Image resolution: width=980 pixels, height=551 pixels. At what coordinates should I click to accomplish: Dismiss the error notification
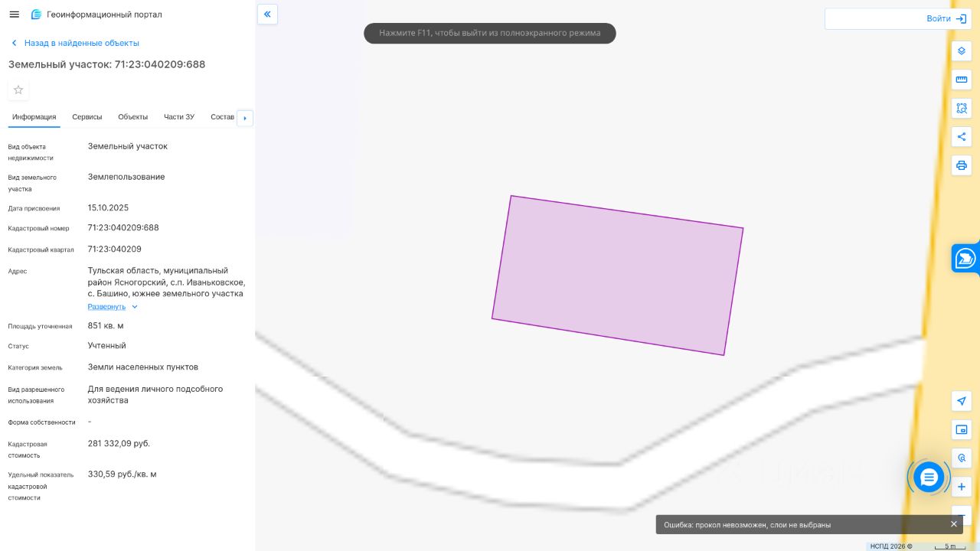pos(954,524)
